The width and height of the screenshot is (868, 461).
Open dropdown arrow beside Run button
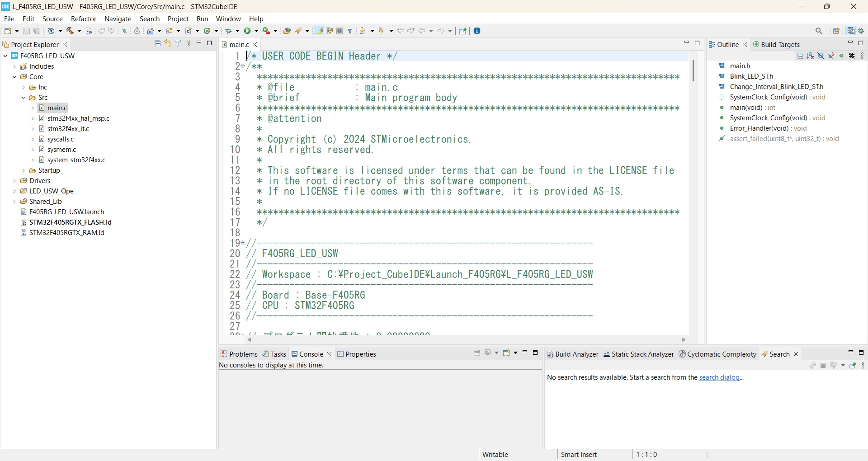pos(256,31)
